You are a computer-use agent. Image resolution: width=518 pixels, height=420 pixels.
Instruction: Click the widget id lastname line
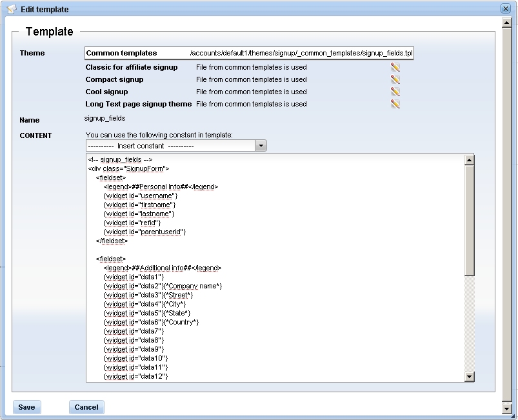(139, 214)
